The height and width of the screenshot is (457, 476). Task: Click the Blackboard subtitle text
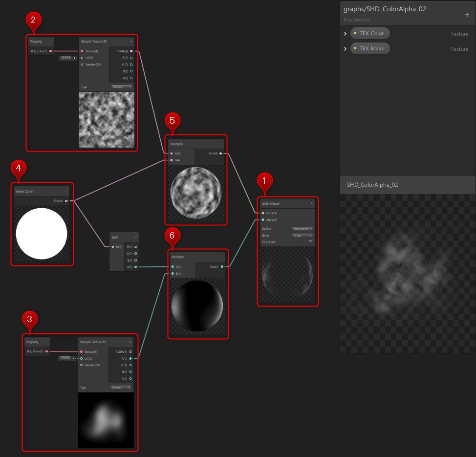coord(356,20)
